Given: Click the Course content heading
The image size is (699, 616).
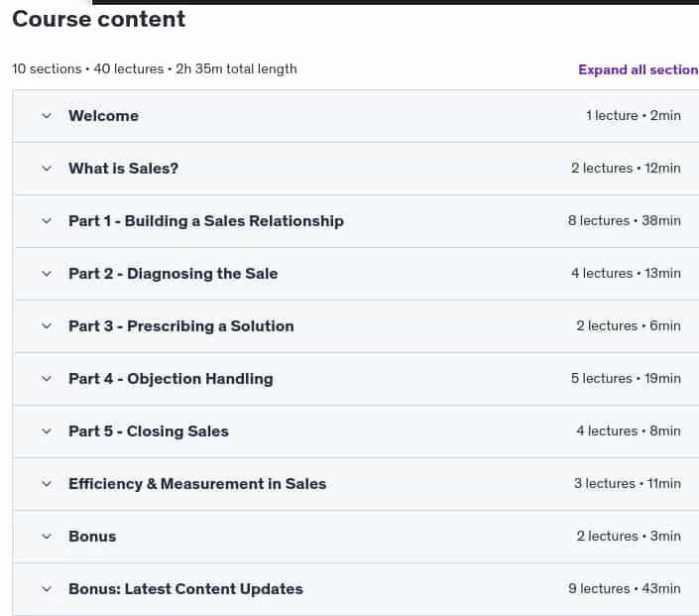Looking at the screenshot, I should tap(98, 19).
